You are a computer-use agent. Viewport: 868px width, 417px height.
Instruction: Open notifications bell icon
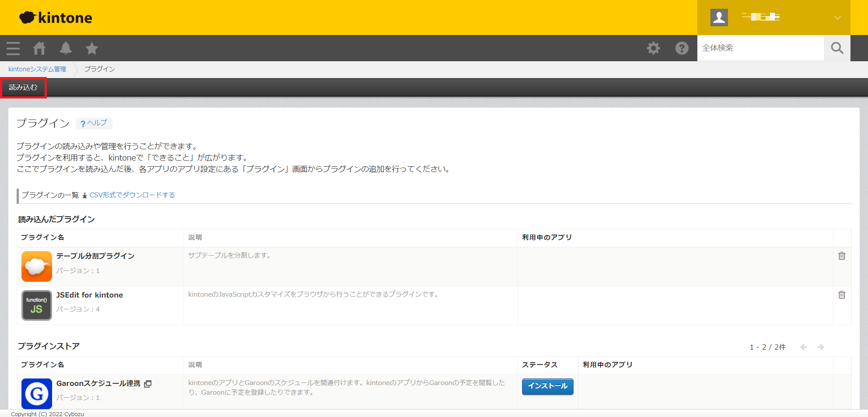(66, 48)
